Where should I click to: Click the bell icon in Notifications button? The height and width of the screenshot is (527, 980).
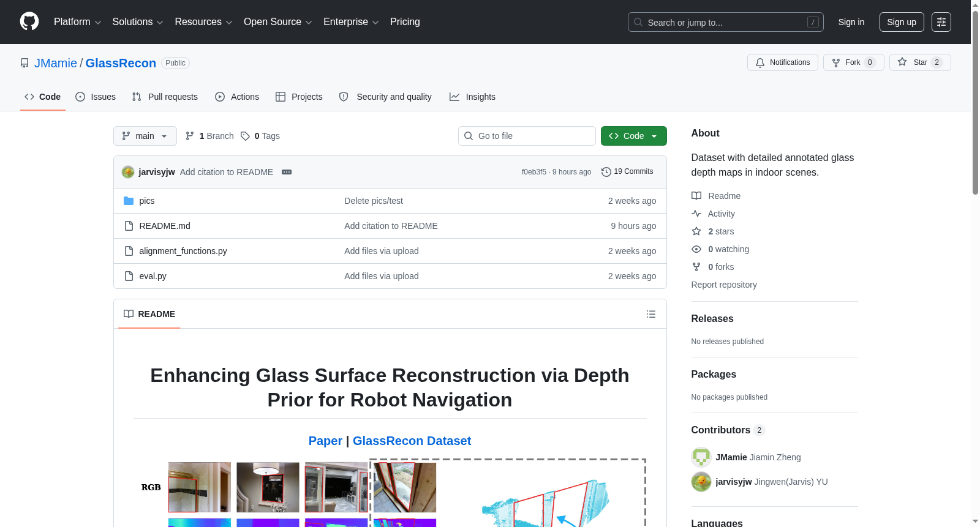pyautogui.click(x=760, y=62)
